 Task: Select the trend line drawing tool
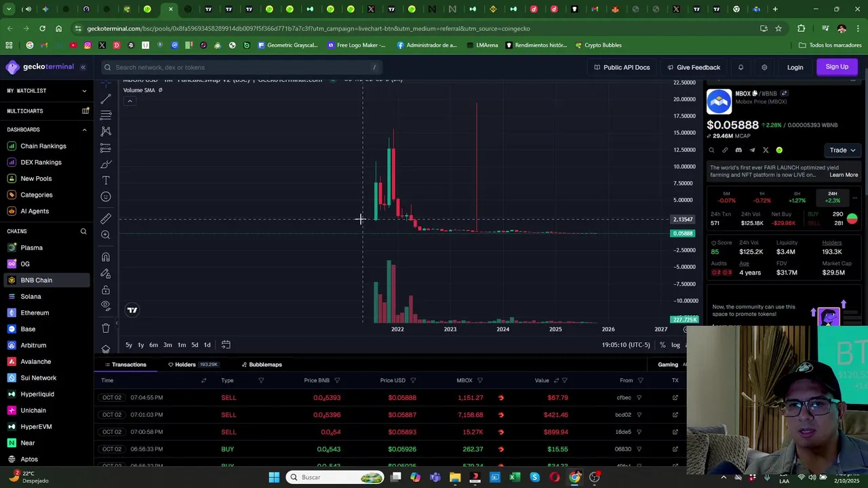click(106, 99)
